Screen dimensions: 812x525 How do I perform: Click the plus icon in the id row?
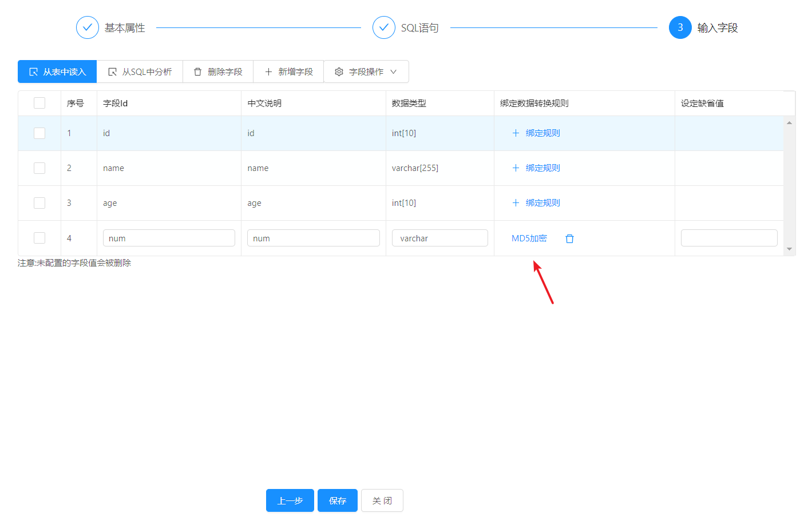pos(516,133)
